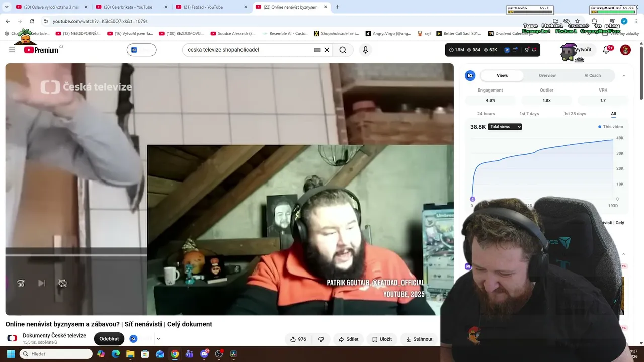The width and height of the screenshot is (644, 362).
Task: Open a new browser tab
Action: 337,7
